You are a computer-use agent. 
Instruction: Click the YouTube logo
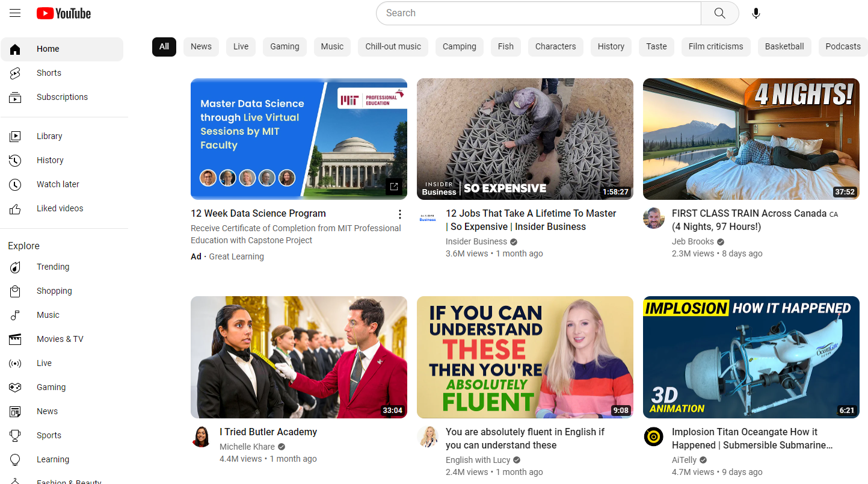click(x=63, y=13)
